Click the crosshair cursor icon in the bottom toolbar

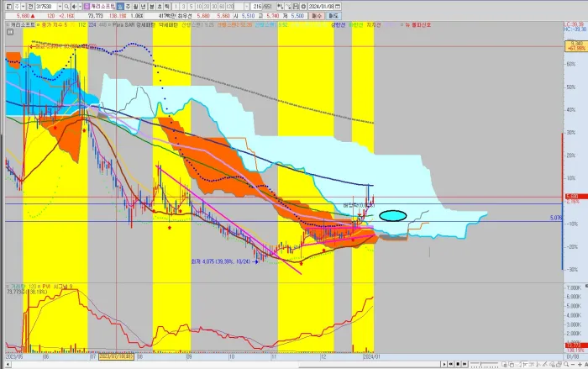click(525, 364)
